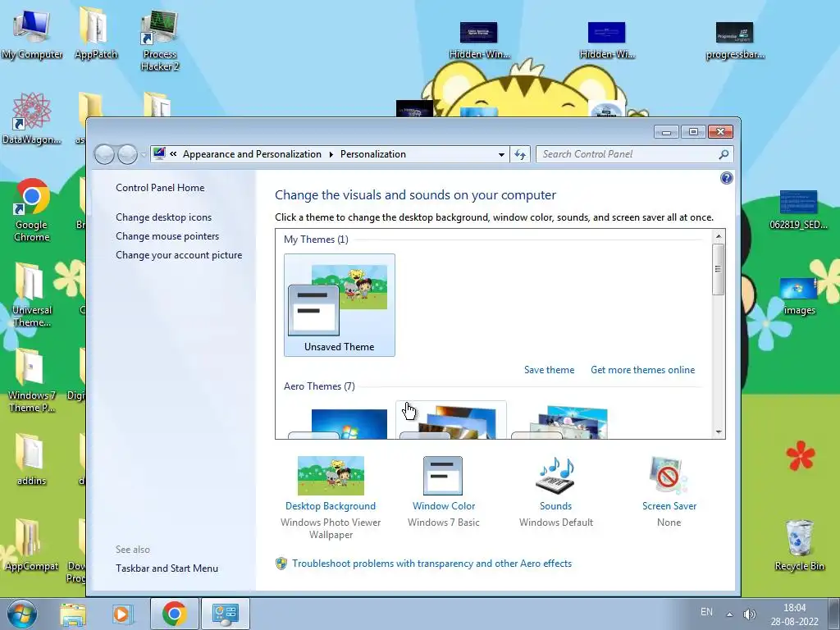This screenshot has height=630, width=840.
Task: Click theme list scroll-up arrow
Action: click(719, 236)
